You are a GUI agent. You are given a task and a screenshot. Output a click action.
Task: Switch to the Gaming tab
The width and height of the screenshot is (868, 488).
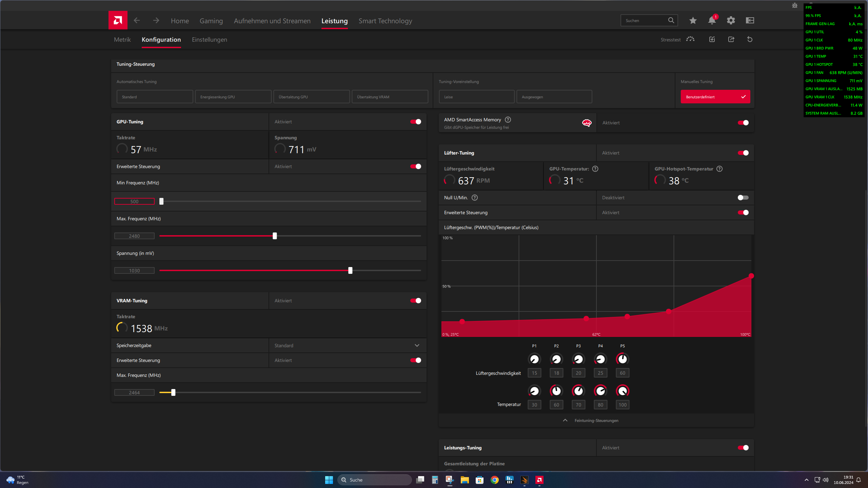(211, 21)
